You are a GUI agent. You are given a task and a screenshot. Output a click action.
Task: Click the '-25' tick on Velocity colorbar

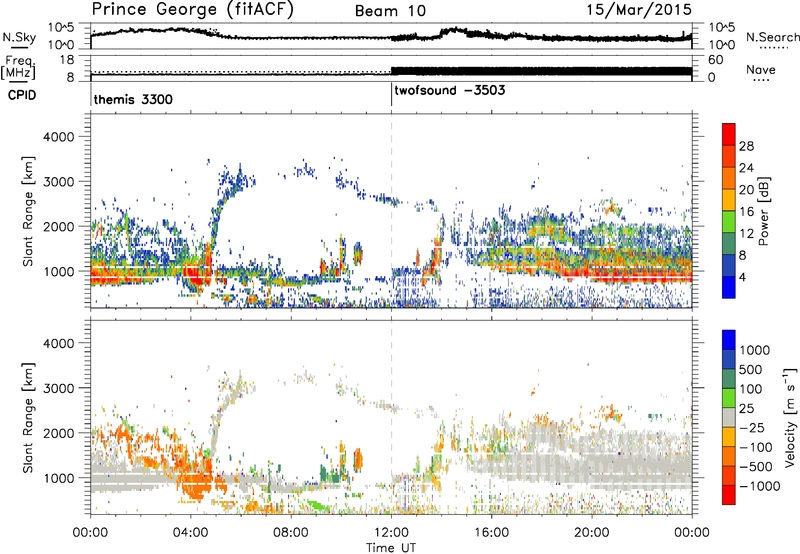752,427
